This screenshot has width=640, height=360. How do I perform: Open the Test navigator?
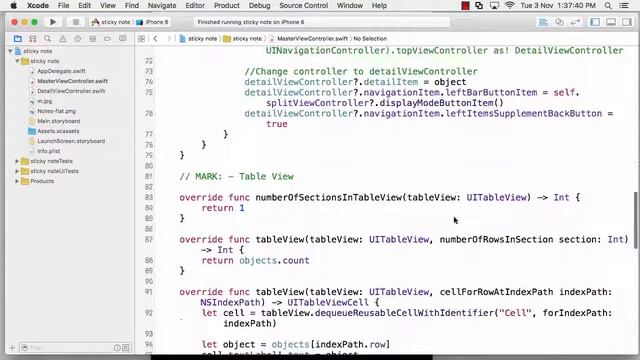(78, 39)
